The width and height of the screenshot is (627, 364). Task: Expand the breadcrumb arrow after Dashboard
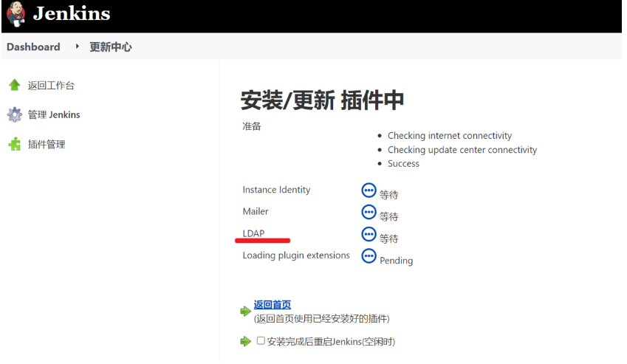(78, 47)
